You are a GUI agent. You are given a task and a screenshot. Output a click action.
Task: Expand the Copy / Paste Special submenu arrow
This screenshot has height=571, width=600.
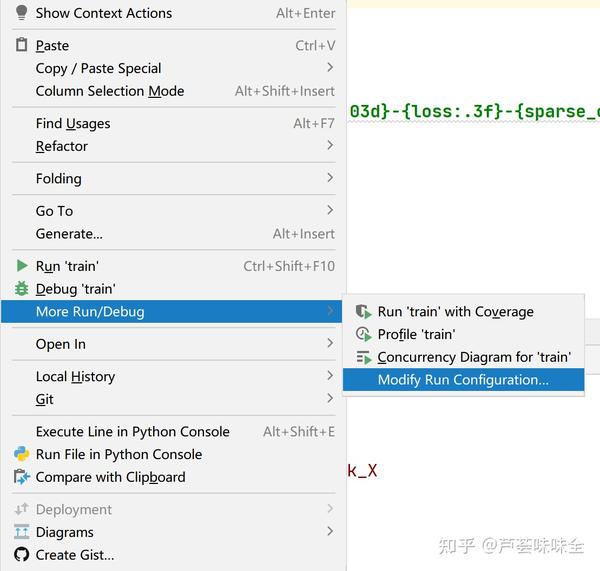pyautogui.click(x=330, y=68)
